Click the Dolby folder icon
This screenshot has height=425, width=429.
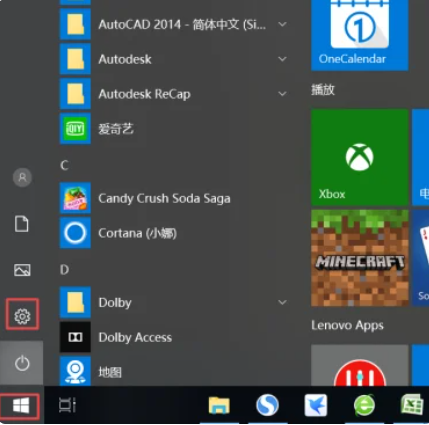click(75, 302)
